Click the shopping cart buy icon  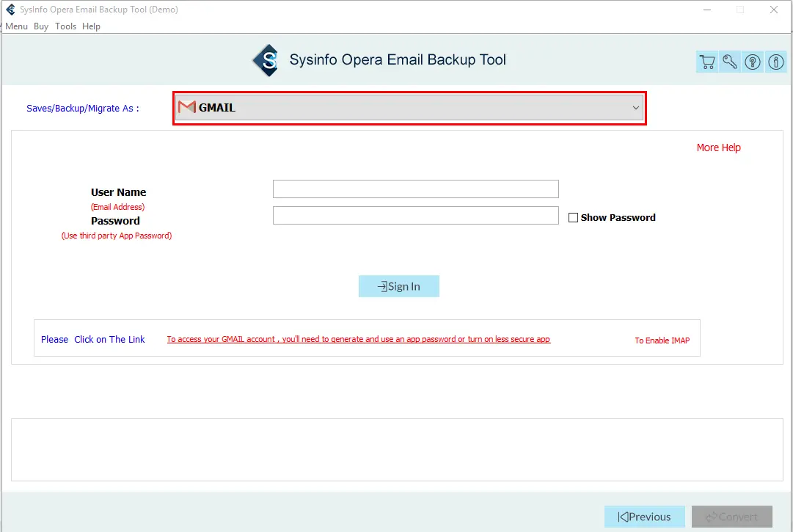(707, 62)
